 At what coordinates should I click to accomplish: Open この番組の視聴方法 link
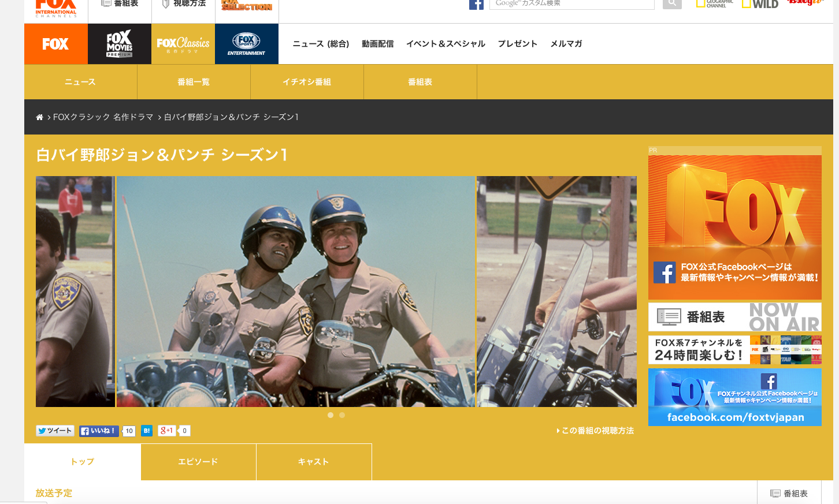(x=595, y=431)
